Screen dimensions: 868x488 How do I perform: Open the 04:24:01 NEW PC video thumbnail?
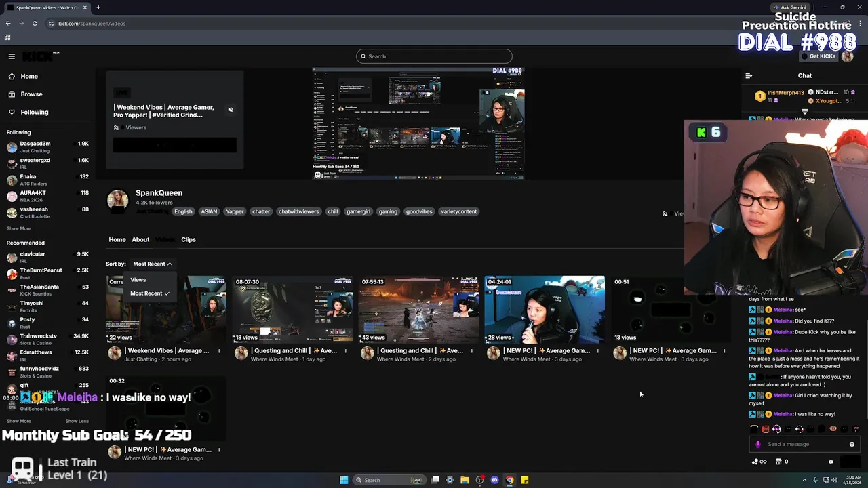pos(545,310)
